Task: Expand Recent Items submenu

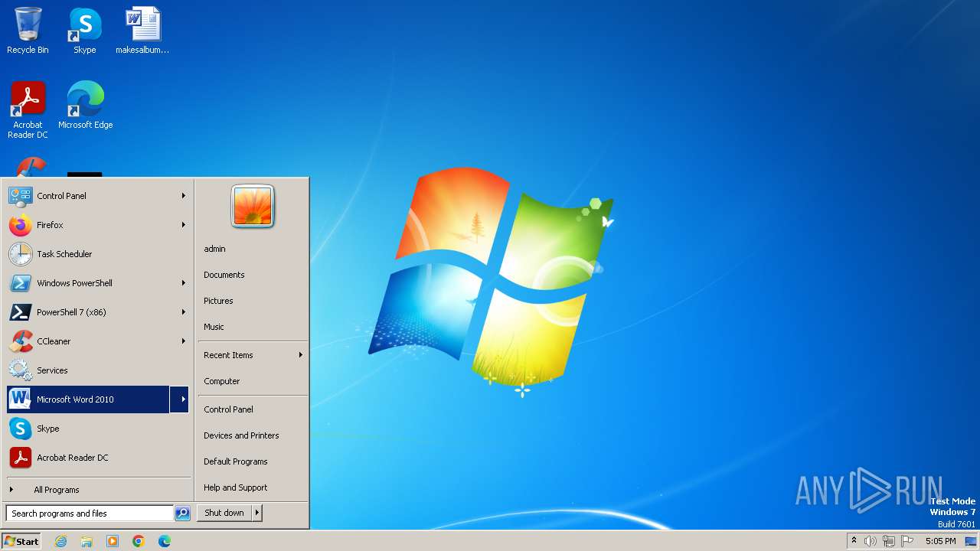Action: tap(253, 355)
